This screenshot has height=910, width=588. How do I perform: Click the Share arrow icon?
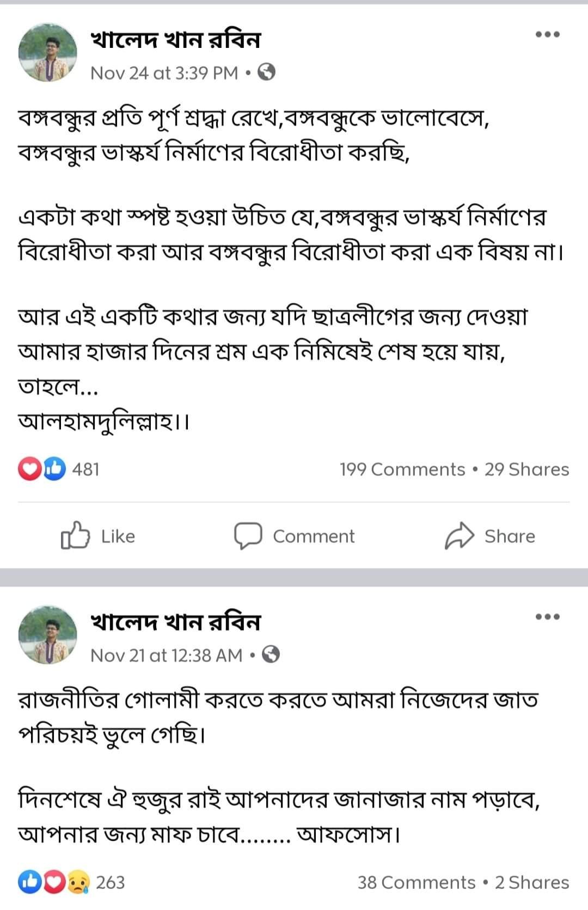(x=460, y=536)
